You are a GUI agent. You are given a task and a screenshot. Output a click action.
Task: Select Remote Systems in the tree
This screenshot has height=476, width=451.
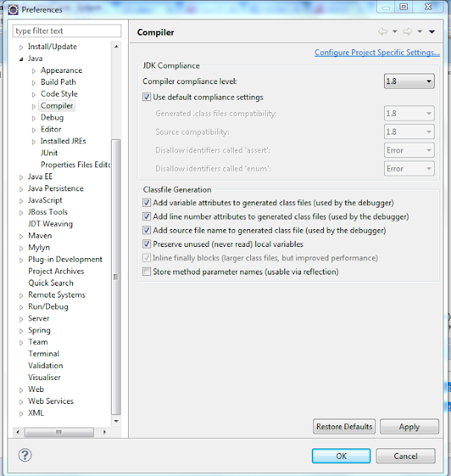coord(57,295)
